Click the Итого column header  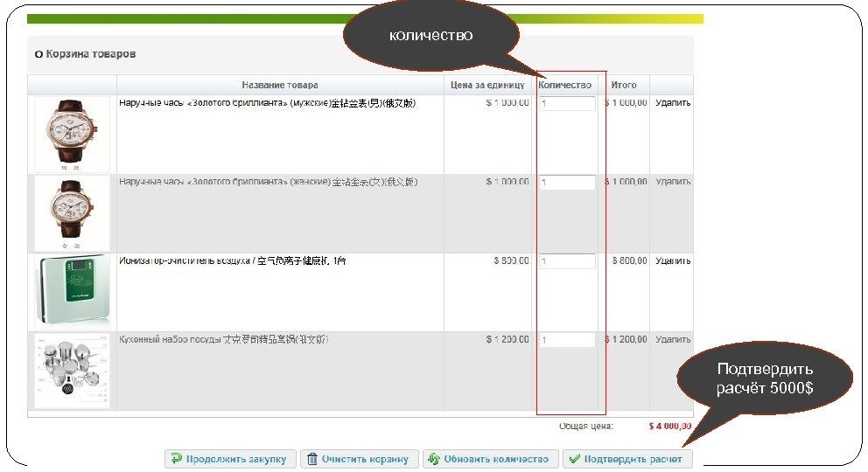pyautogui.click(x=624, y=85)
